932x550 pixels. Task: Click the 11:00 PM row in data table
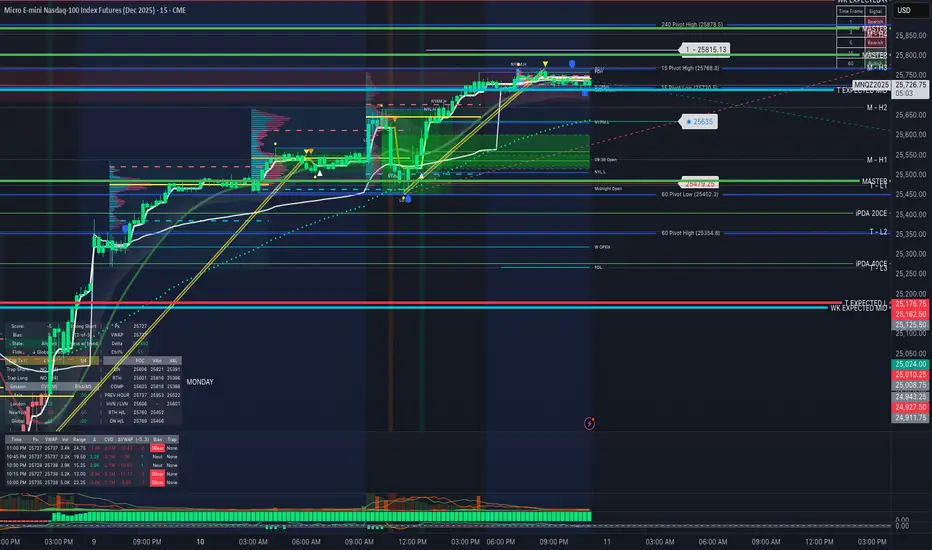92,448
